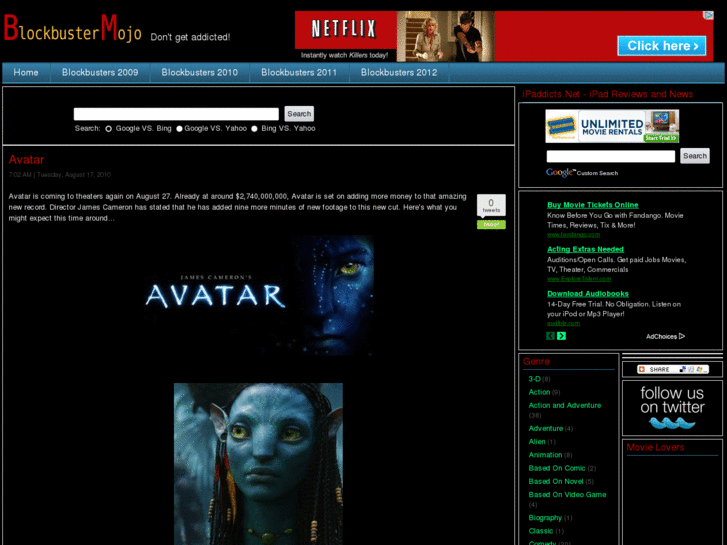
Task: Open the AdChoices triangle icon
Action: point(682,336)
